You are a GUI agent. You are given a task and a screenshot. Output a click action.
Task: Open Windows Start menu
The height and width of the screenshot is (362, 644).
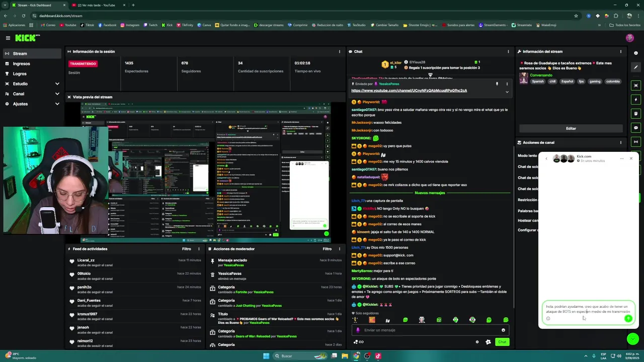point(266,356)
